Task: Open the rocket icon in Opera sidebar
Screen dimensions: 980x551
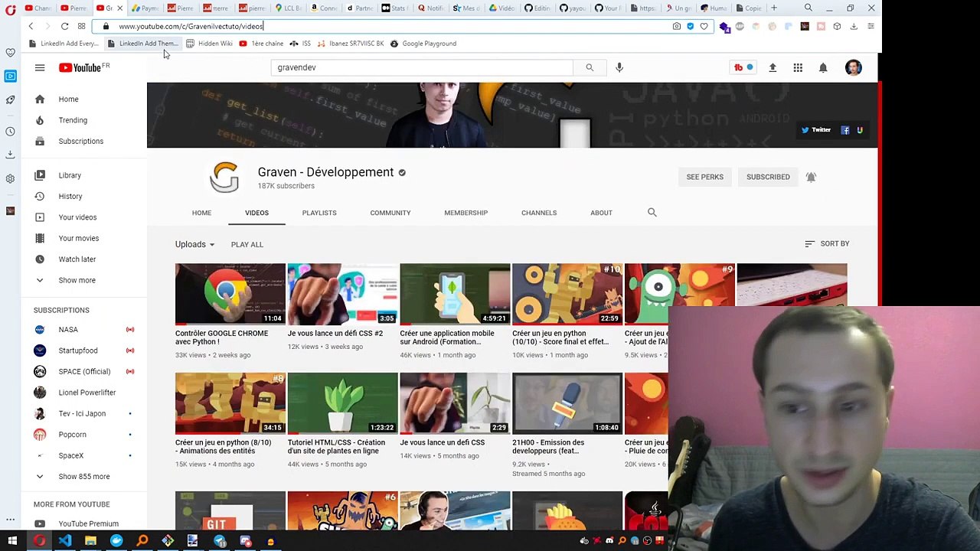Action: 10,99
